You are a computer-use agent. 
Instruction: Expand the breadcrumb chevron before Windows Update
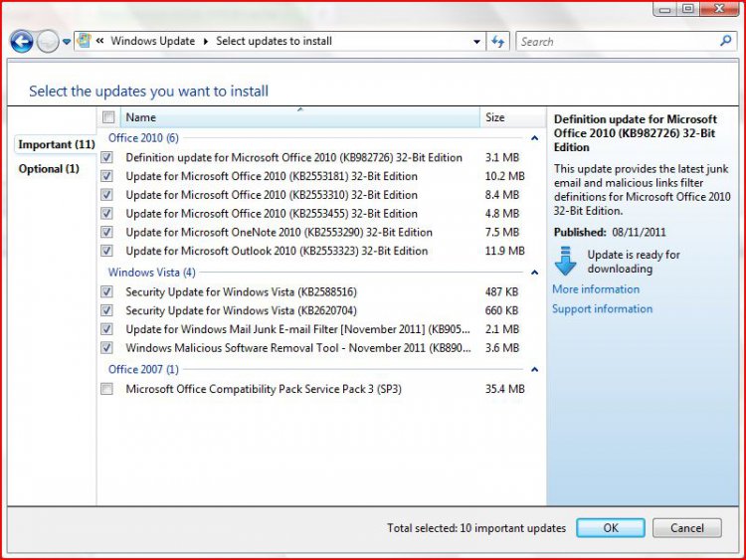(x=99, y=41)
